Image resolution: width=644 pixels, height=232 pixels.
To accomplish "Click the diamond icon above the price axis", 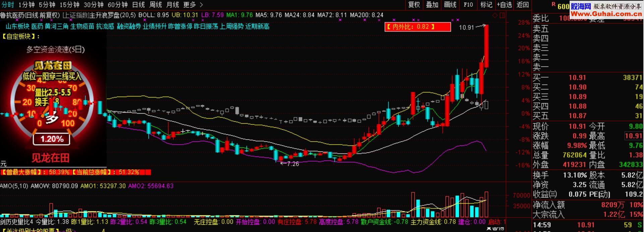I will coord(495,15).
